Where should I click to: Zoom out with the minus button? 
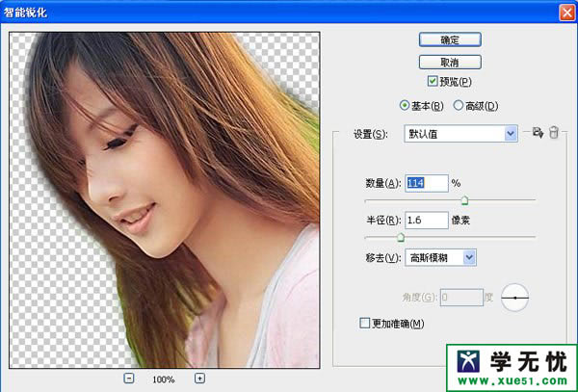[x=129, y=379]
